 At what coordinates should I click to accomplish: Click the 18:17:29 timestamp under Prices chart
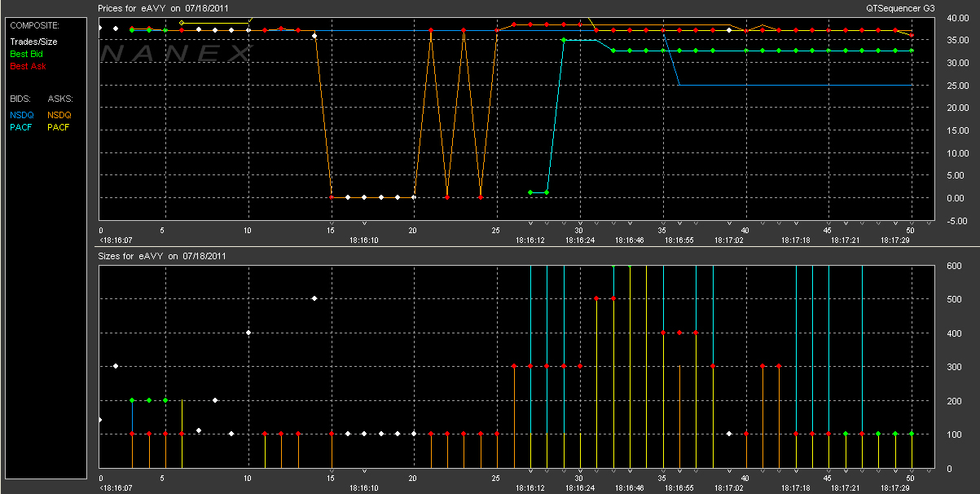click(x=896, y=240)
